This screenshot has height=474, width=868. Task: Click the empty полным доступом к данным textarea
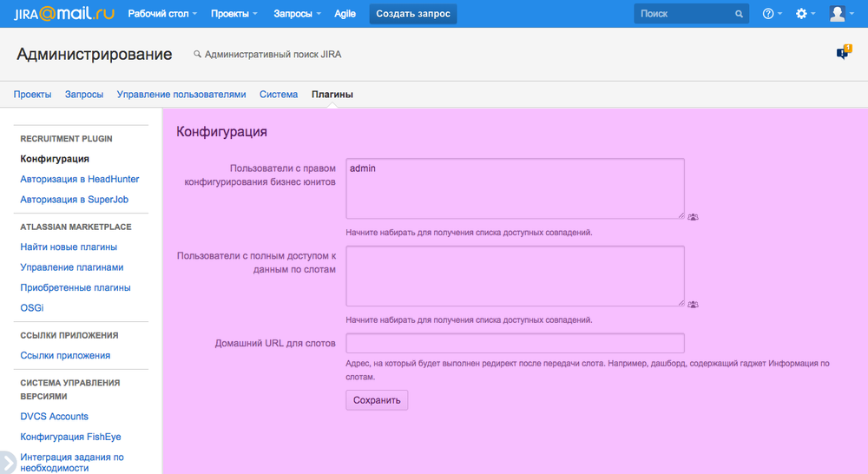pyautogui.click(x=515, y=276)
